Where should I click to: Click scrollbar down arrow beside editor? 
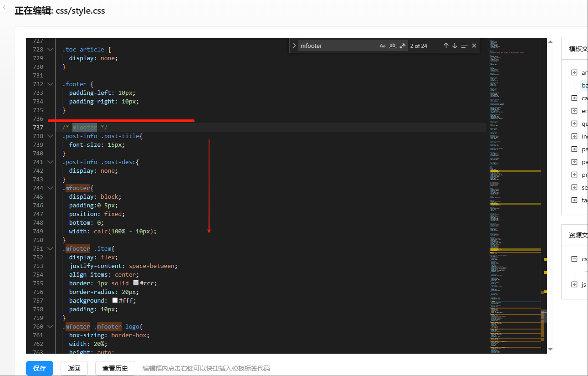pyautogui.click(x=550, y=349)
